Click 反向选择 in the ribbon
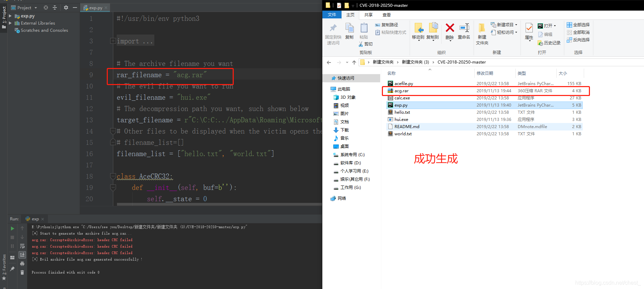Screen dimensions: 644x289 point(578,40)
